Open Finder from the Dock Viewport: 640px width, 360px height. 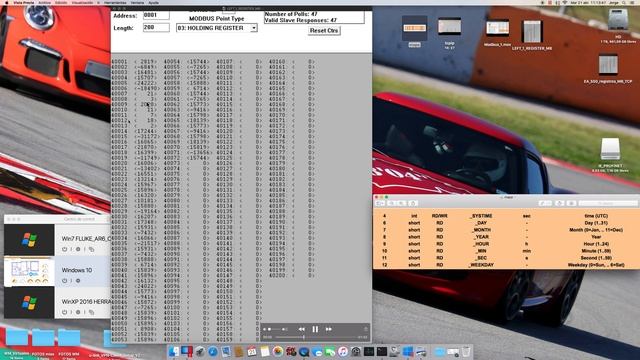tap(174, 351)
